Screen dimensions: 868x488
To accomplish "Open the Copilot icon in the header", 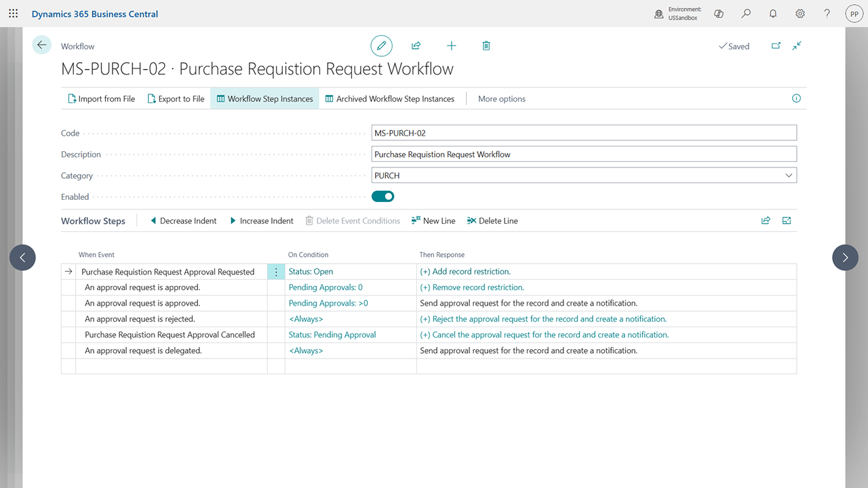I will (718, 14).
